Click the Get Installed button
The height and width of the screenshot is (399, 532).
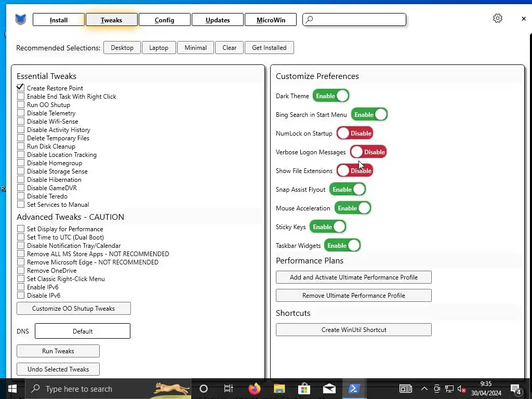(x=269, y=47)
